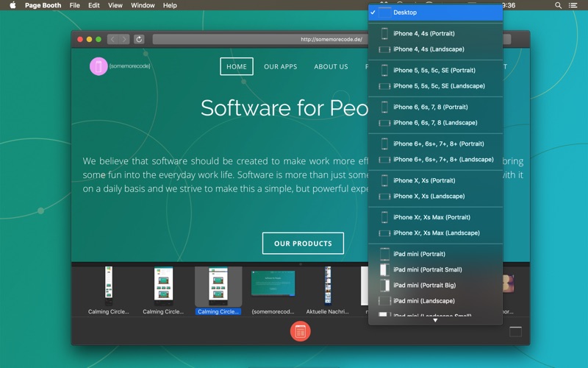The width and height of the screenshot is (588, 368).
Task: Go back with the back arrow
Action: [113, 39]
